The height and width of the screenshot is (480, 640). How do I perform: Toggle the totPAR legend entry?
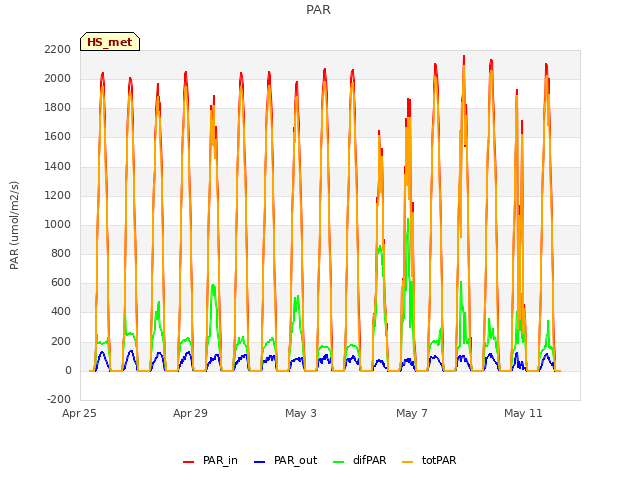[429, 460]
